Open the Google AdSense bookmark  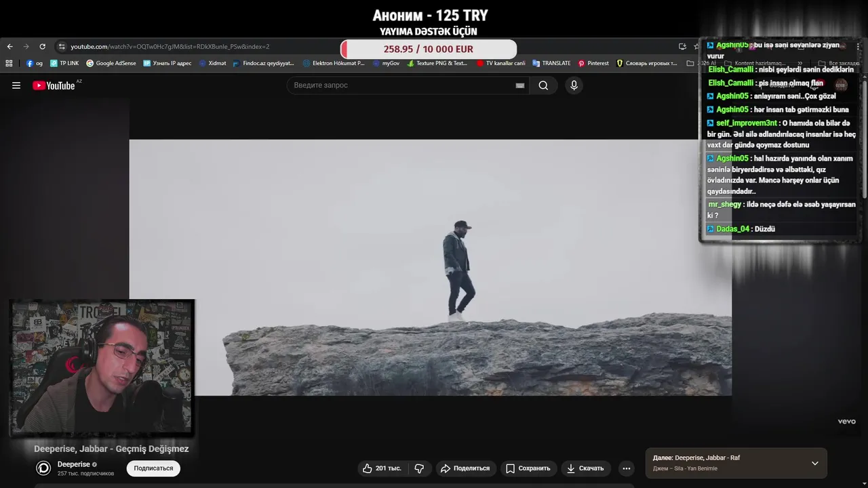(x=111, y=63)
